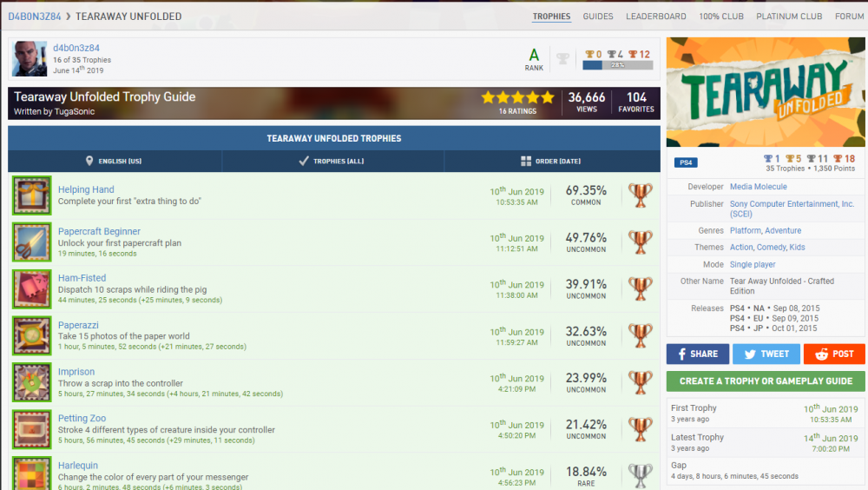Image resolution: width=868 pixels, height=490 pixels.
Task: Open the Trophies (All) filter dropdown
Action: 333,162
